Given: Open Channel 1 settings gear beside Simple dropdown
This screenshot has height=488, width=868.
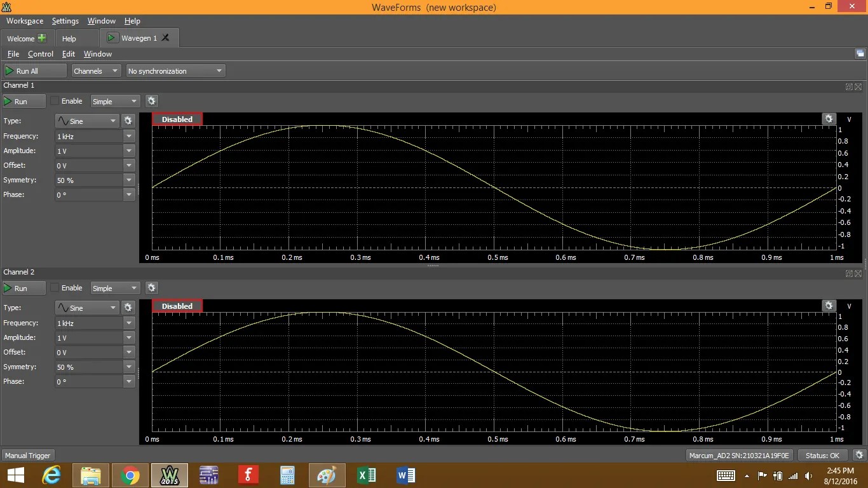Looking at the screenshot, I should tap(151, 100).
